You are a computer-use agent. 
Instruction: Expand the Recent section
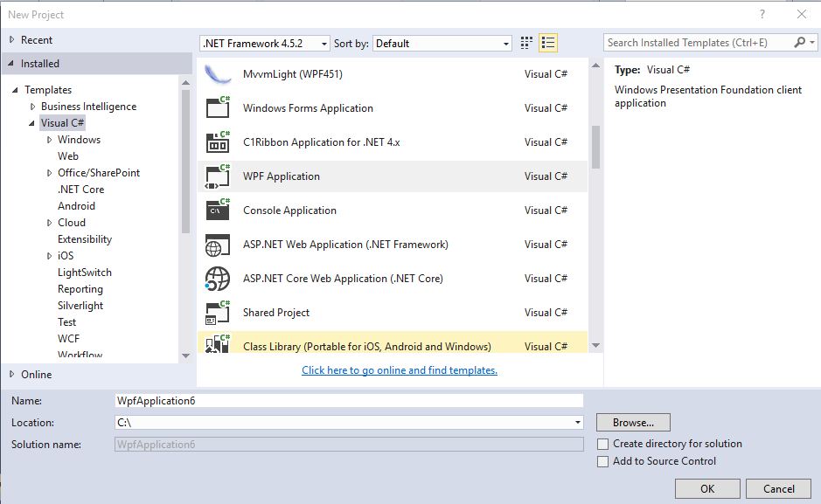[x=11, y=39]
